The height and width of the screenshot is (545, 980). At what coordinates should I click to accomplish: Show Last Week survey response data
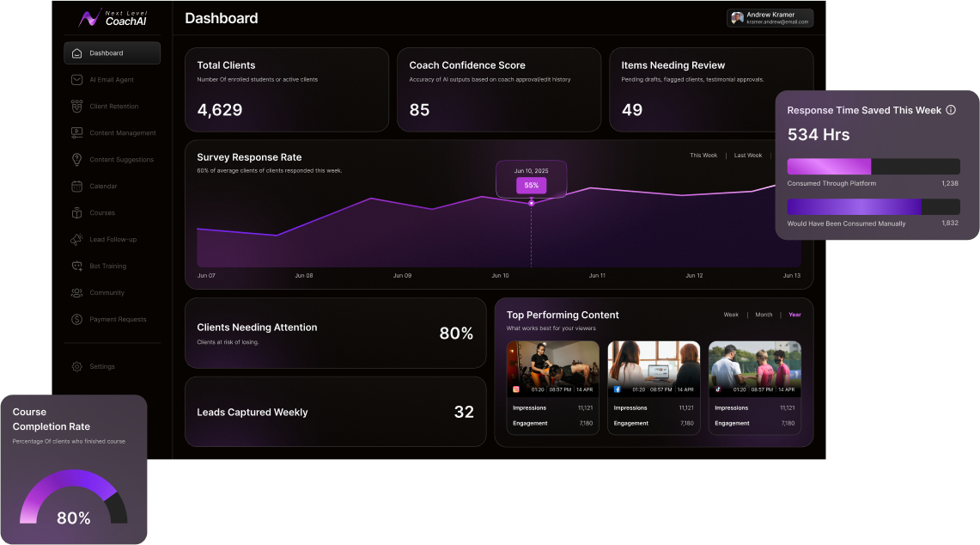click(747, 156)
